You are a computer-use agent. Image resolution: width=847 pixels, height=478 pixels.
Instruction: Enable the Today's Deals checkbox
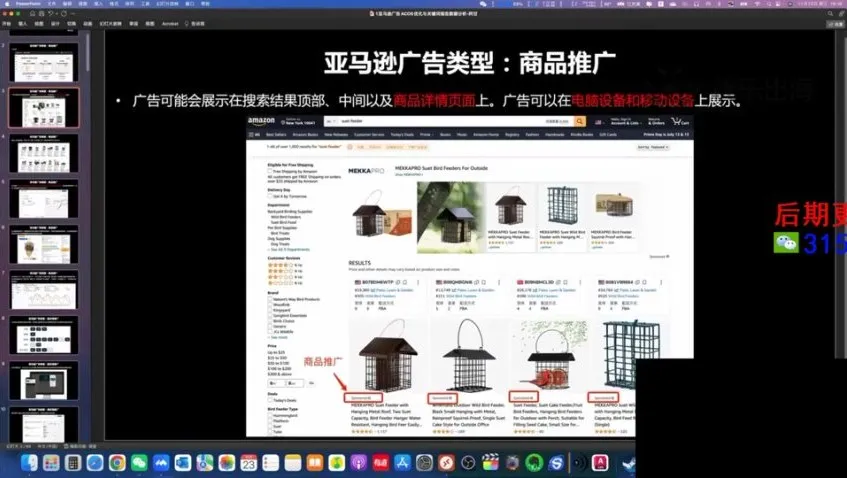click(x=269, y=400)
